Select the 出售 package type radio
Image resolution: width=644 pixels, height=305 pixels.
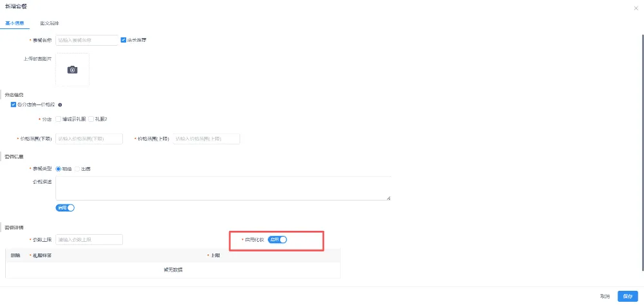77,169
